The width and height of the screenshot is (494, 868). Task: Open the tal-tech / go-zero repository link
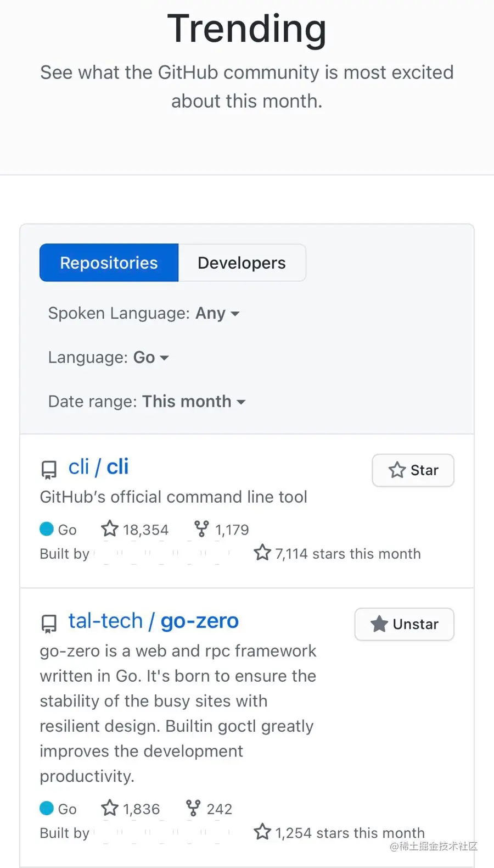153,621
